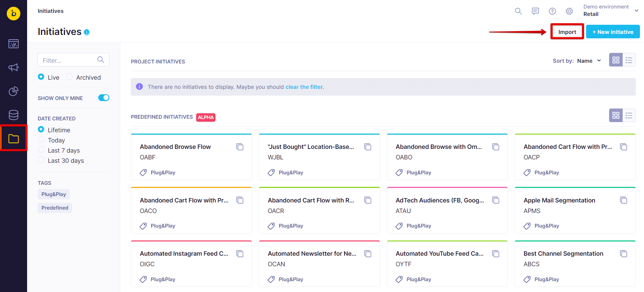This screenshot has height=292, width=644.
Task: Open the Campaigns megaphone icon in the sidebar
Action: (x=14, y=67)
